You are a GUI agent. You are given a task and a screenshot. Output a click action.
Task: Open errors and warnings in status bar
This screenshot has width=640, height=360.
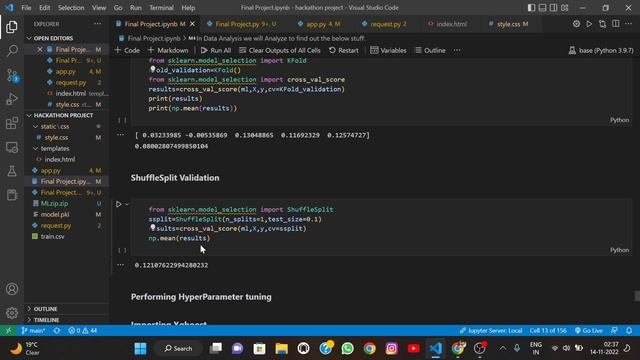click(82, 330)
